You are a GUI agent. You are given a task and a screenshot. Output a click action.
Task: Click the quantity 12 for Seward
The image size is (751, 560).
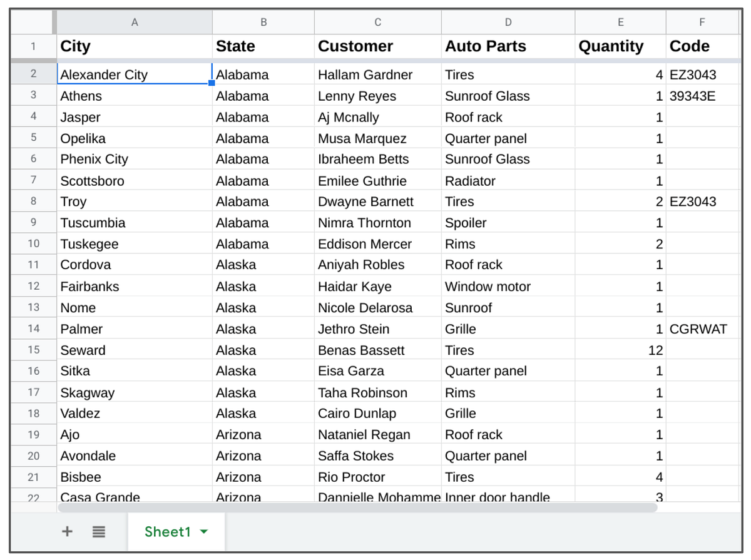click(x=620, y=350)
